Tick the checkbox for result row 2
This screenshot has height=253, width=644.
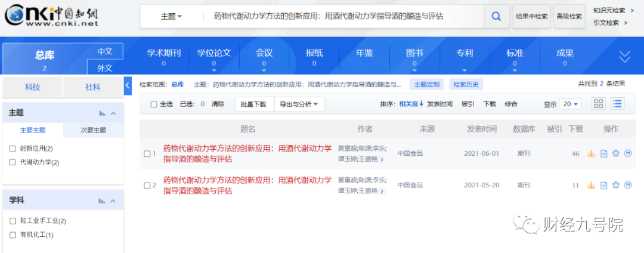click(x=147, y=185)
